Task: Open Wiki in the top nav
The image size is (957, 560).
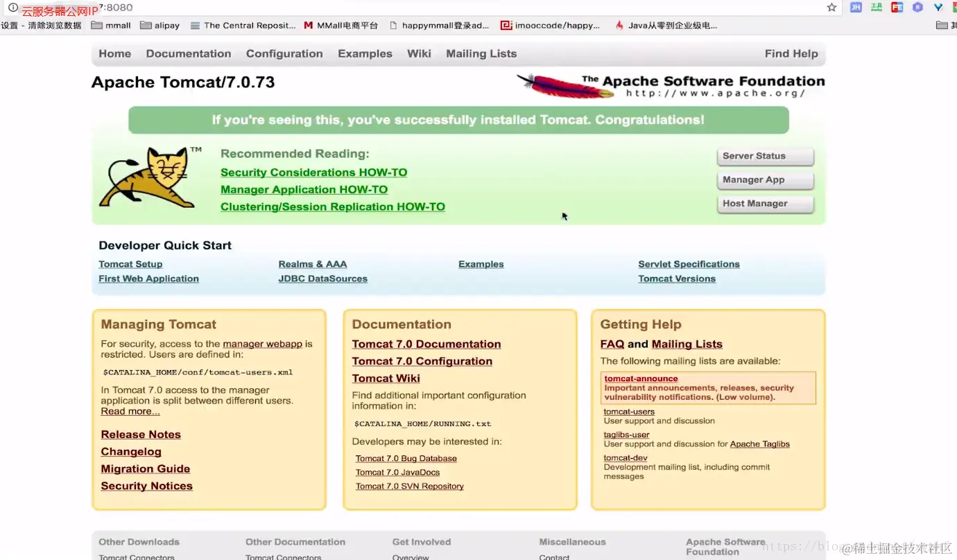Action: pos(419,54)
